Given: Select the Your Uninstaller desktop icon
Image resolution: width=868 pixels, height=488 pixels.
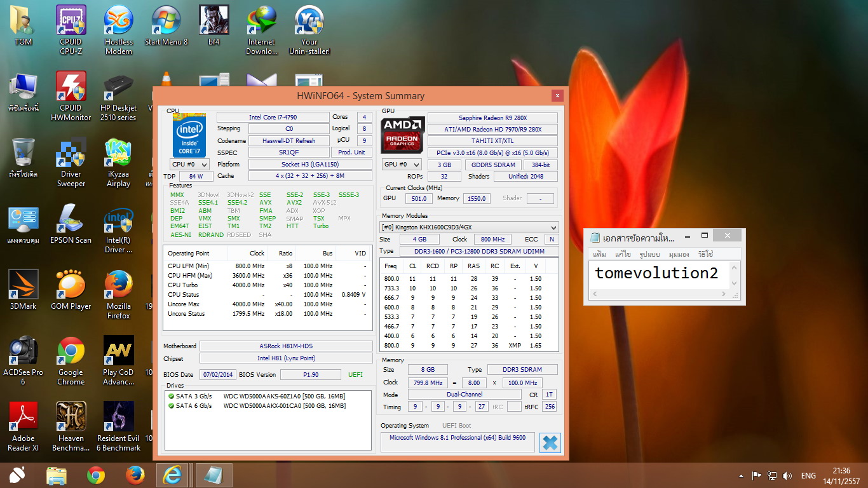Looking at the screenshot, I should tap(309, 30).
